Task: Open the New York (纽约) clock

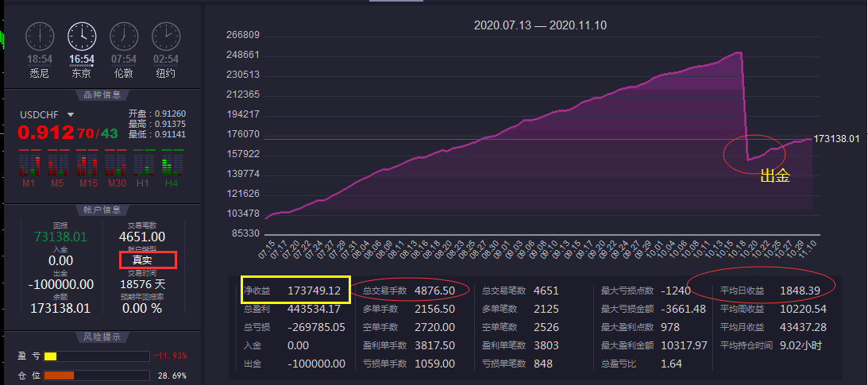Action: coord(165,36)
